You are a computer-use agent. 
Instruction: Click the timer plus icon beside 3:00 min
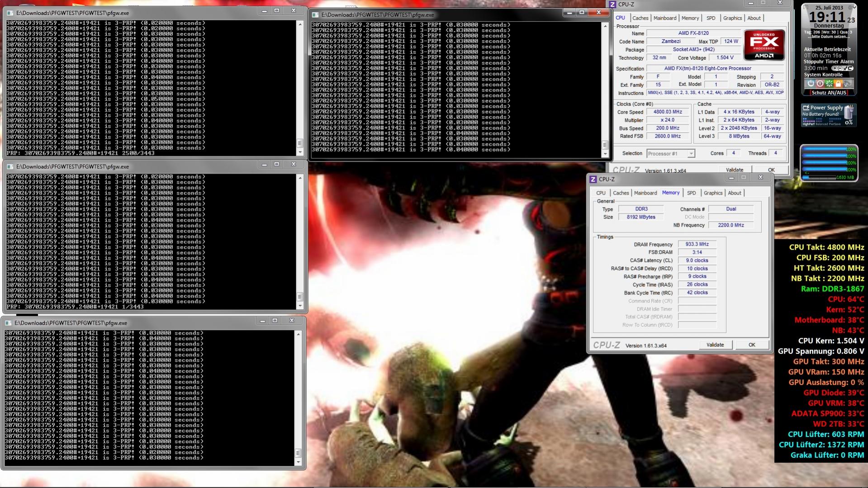[x=835, y=68]
